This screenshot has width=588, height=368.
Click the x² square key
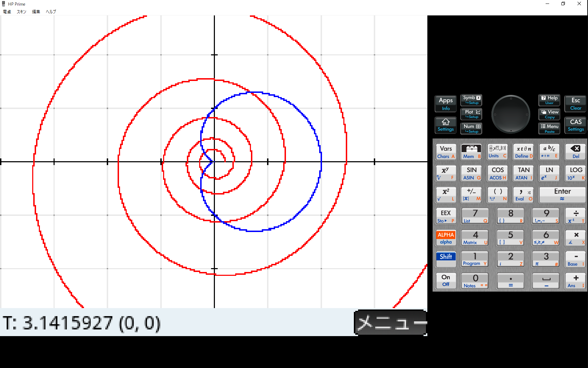point(446,195)
